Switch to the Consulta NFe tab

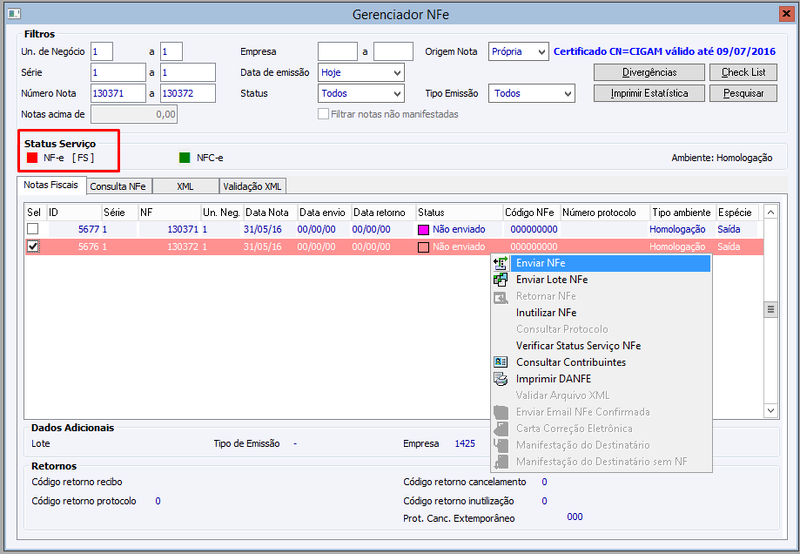[x=118, y=186]
